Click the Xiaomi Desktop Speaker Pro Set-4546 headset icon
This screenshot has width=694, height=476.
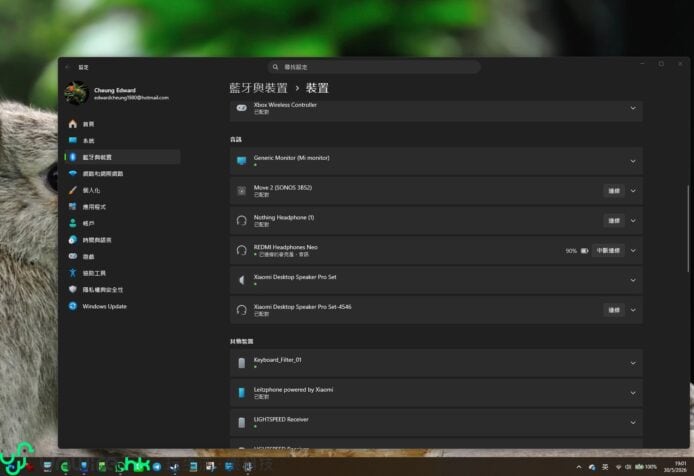tap(241, 310)
